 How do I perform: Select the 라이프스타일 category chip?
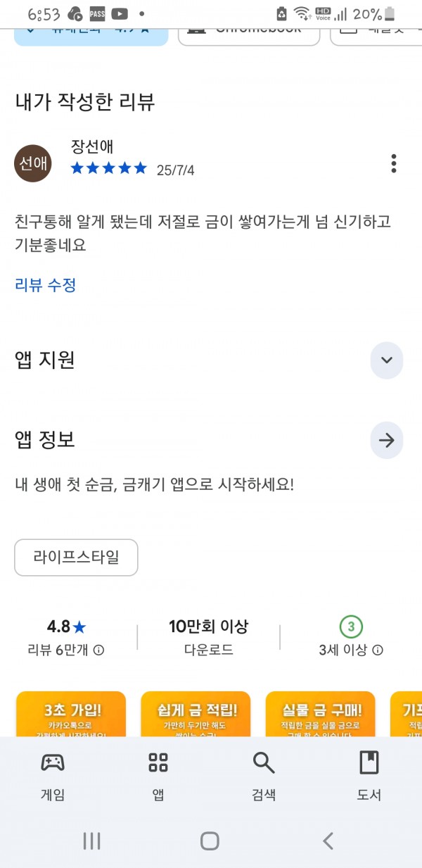pyautogui.click(x=76, y=558)
